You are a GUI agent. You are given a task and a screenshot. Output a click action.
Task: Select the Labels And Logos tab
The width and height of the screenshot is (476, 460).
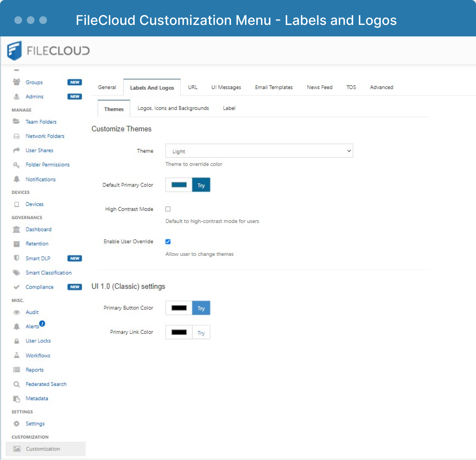pyautogui.click(x=152, y=88)
